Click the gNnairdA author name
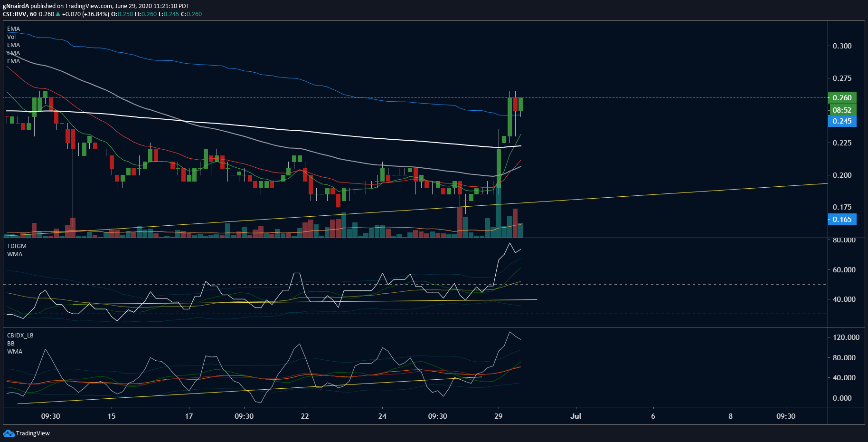The height and width of the screenshot is (442, 868). [x=16, y=6]
